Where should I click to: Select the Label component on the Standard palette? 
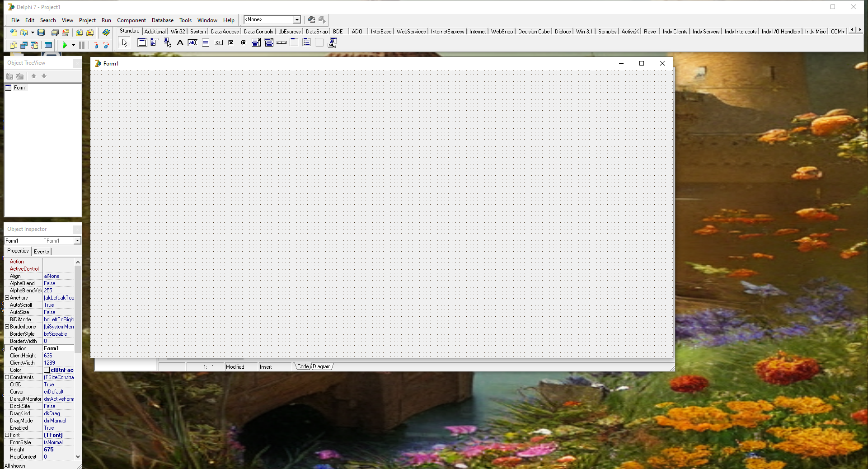180,42
